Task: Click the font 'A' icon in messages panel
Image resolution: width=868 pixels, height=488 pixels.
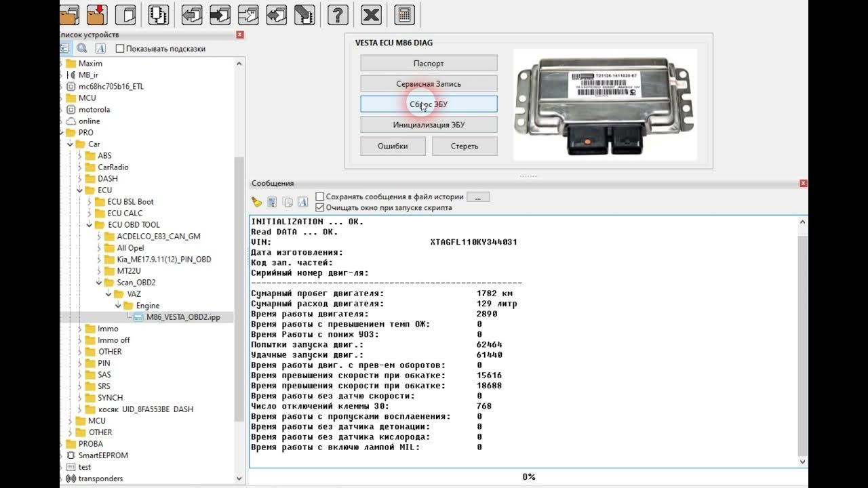Action: click(x=303, y=202)
